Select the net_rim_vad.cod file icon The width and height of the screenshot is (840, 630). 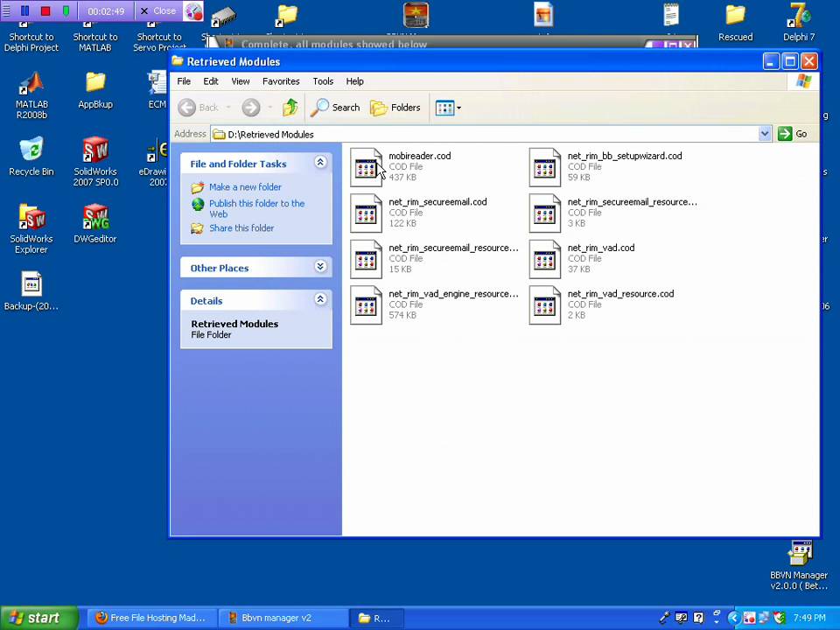545,259
